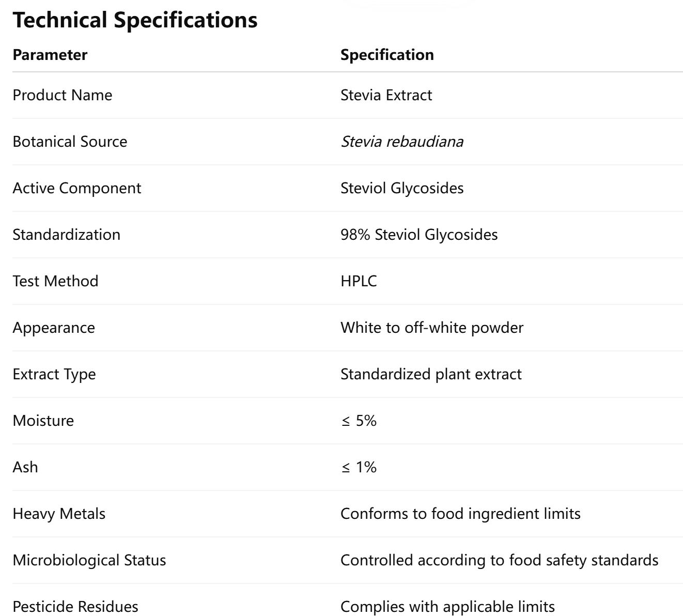
Task: Click the HPLC test method value
Action: [x=359, y=281]
